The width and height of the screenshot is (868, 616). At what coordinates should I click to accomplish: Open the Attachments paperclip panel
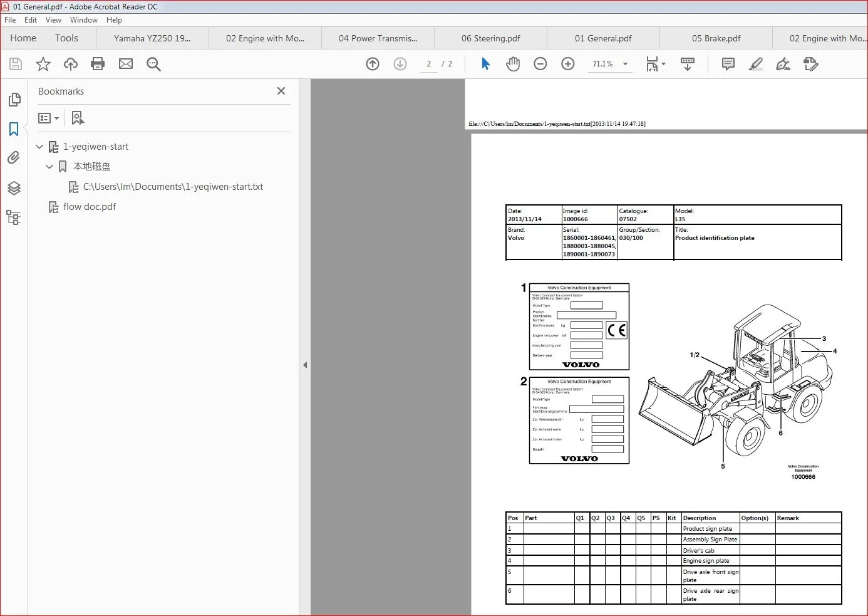tap(14, 158)
